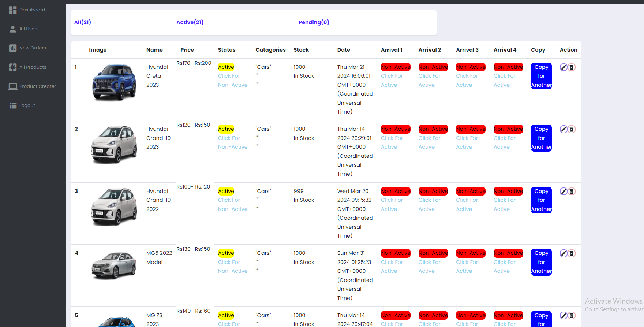Click Copy for Another on Hyundai Creta
This screenshot has height=327, width=644.
point(541,76)
